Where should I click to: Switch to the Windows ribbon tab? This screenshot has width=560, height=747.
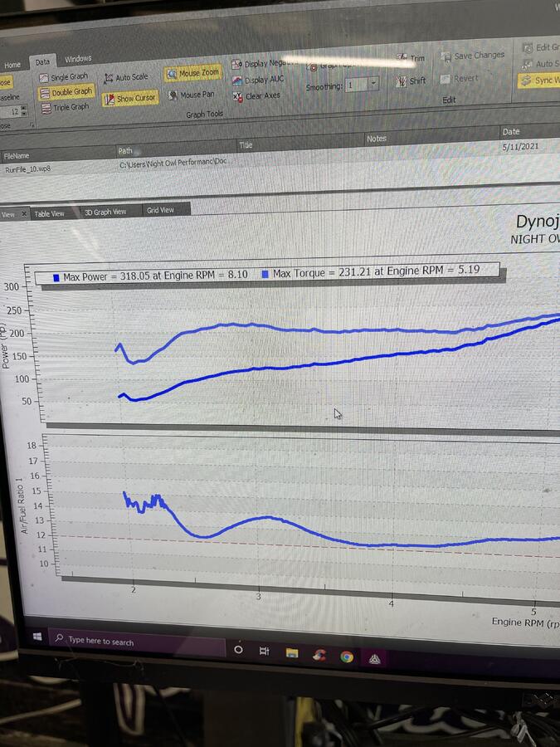(78, 59)
